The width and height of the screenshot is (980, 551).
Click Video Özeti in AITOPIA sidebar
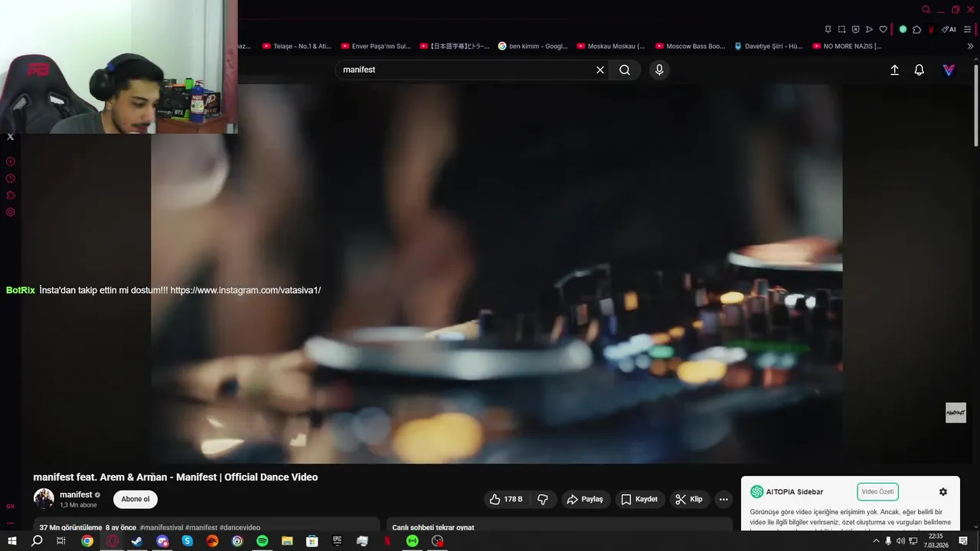click(878, 492)
